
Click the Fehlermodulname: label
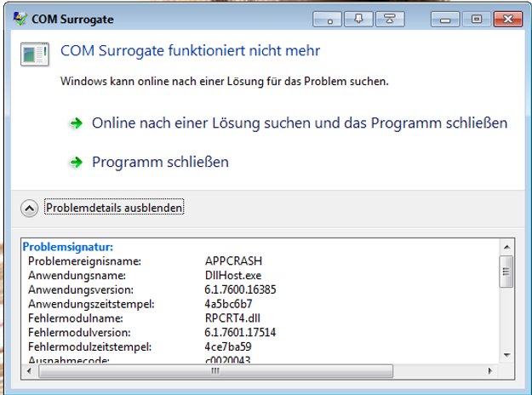pos(76,318)
